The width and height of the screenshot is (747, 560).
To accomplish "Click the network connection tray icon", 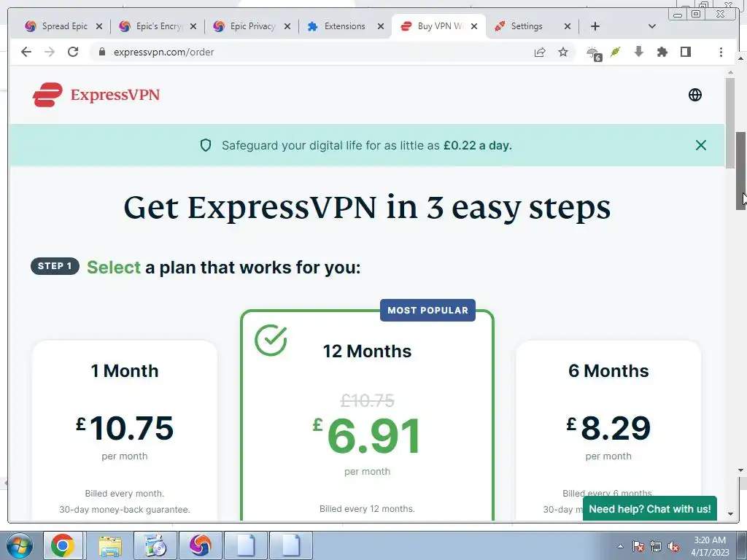I will (x=656, y=546).
